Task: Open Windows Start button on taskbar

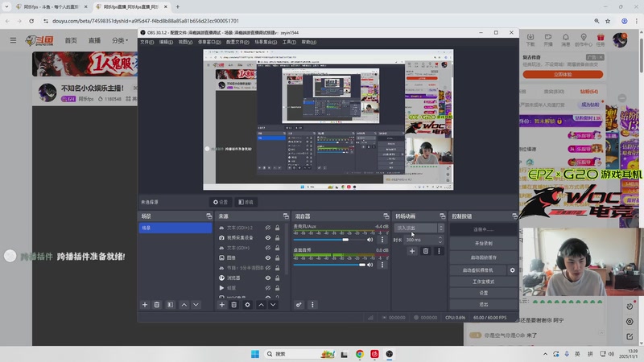Action: [255, 354]
